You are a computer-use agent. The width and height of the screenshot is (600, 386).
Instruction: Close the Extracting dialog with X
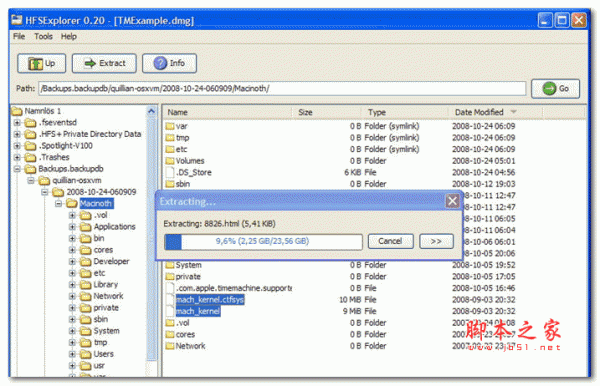(x=452, y=201)
